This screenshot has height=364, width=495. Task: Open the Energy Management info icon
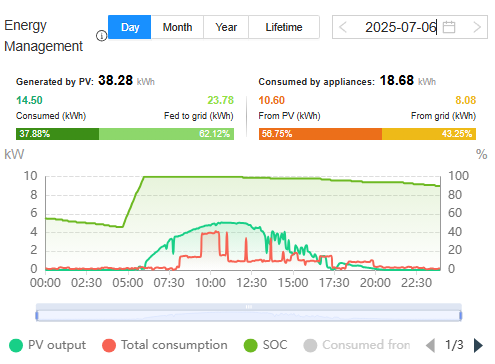[x=101, y=35]
